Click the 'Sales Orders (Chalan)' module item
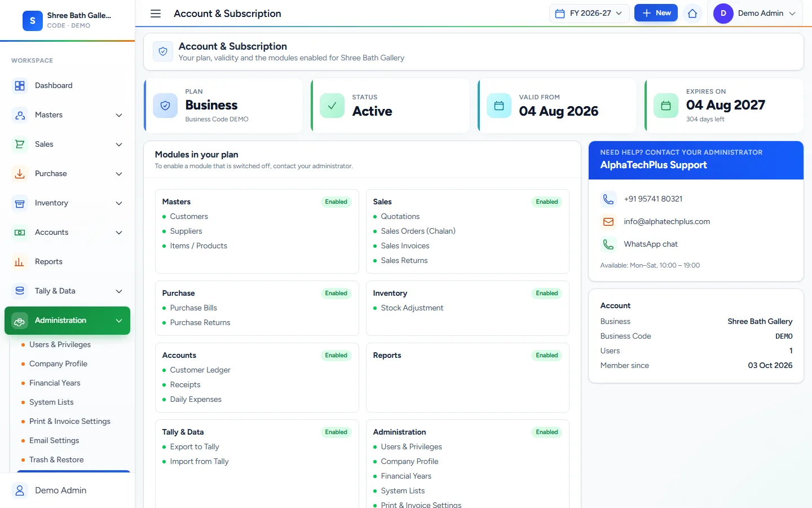Image resolution: width=812 pixels, height=508 pixels. click(x=418, y=231)
